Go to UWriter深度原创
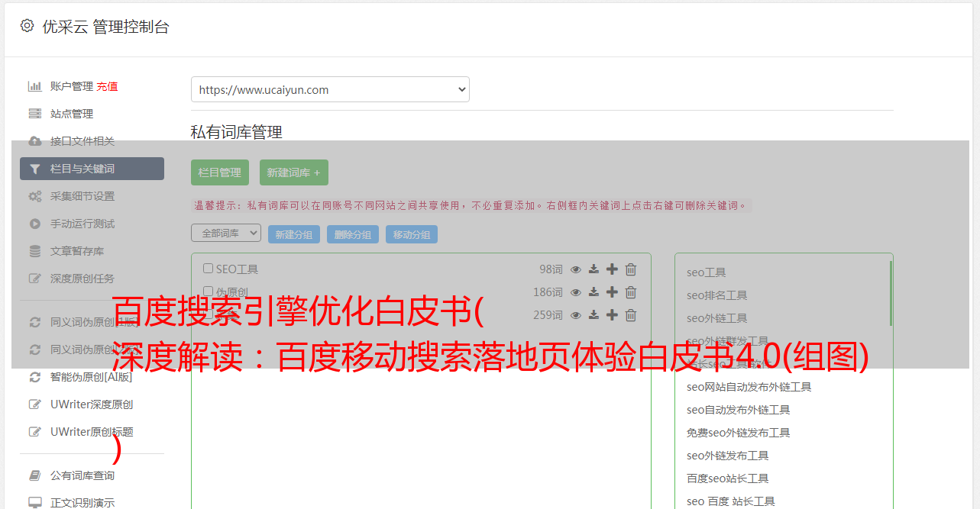 pos(92,404)
